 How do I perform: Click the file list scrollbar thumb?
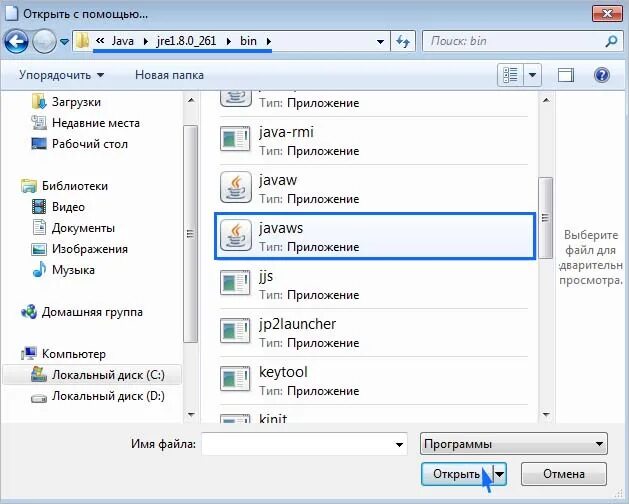[x=546, y=218]
